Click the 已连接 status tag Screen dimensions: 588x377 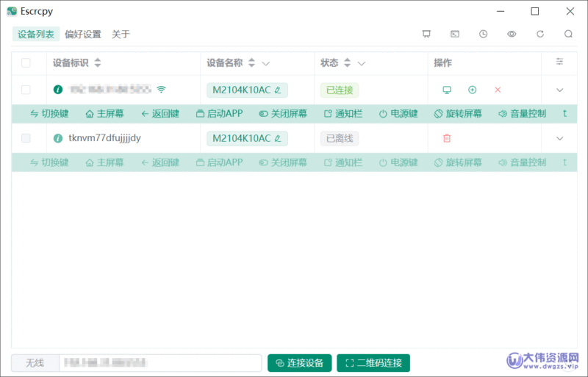pyautogui.click(x=340, y=90)
